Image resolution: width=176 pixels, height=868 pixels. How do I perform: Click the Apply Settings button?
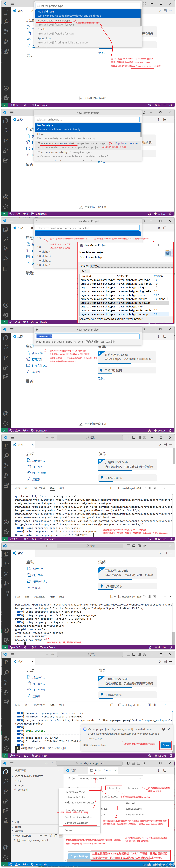tap(79, 856)
